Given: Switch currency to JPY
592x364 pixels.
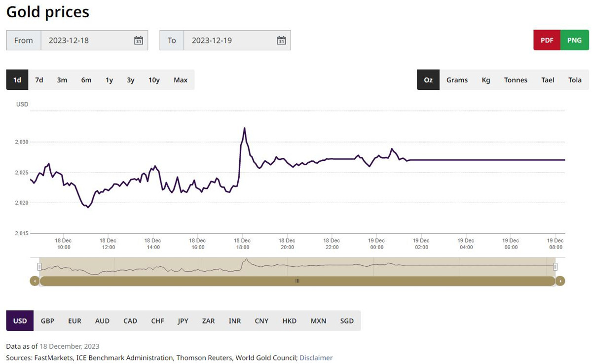Looking at the screenshot, I should pos(183,321).
